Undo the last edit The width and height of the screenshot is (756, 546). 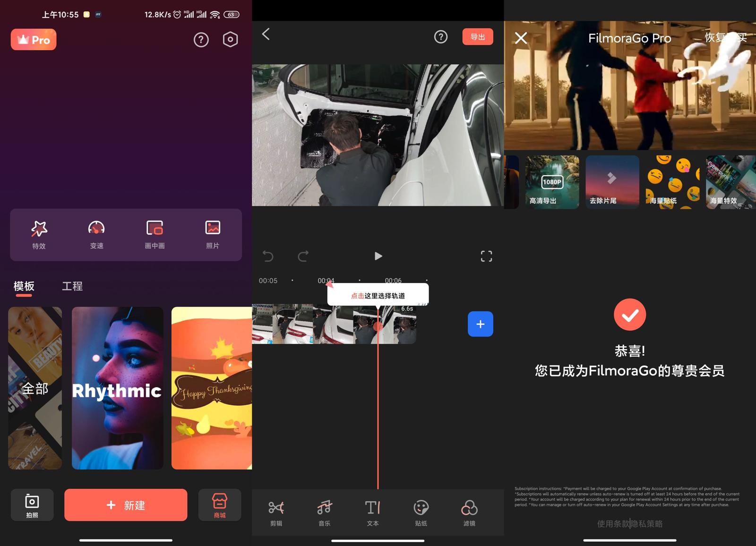268,256
